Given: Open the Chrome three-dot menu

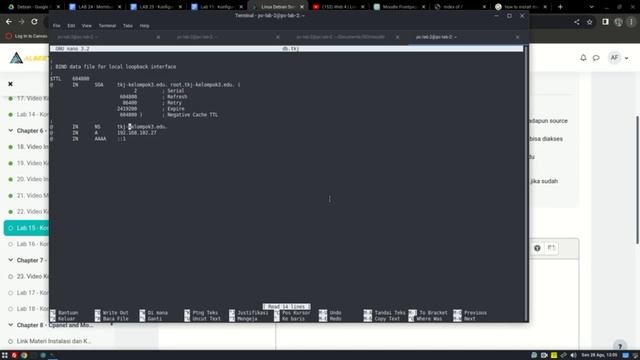Looking at the screenshot, I should coord(631,22).
